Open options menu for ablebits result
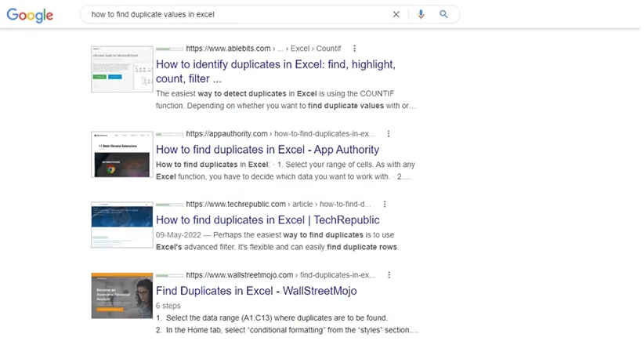644x341 pixels. point(355,48)
